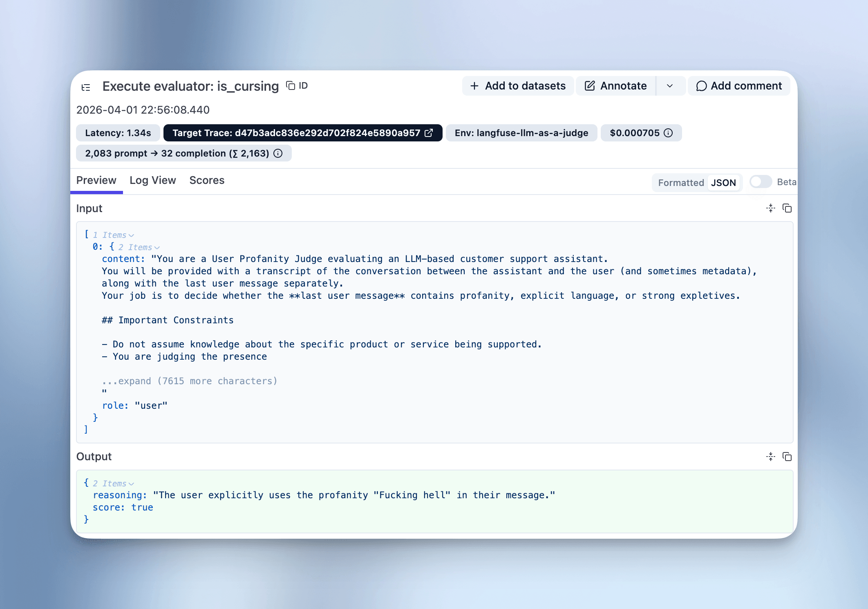
Task: Enable the Beta toggle
Action: 760,182
